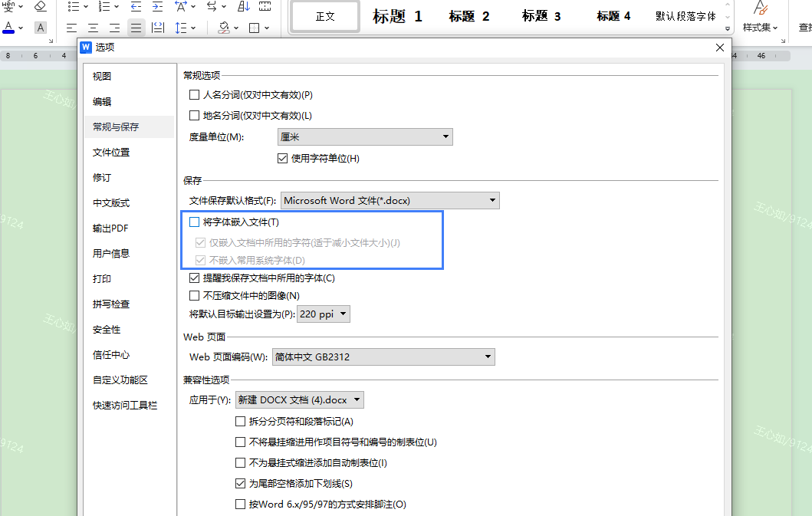Open the 220 ppi output resolution dropdown
This screenshot has height=516, width=812.
click(324, 314)
